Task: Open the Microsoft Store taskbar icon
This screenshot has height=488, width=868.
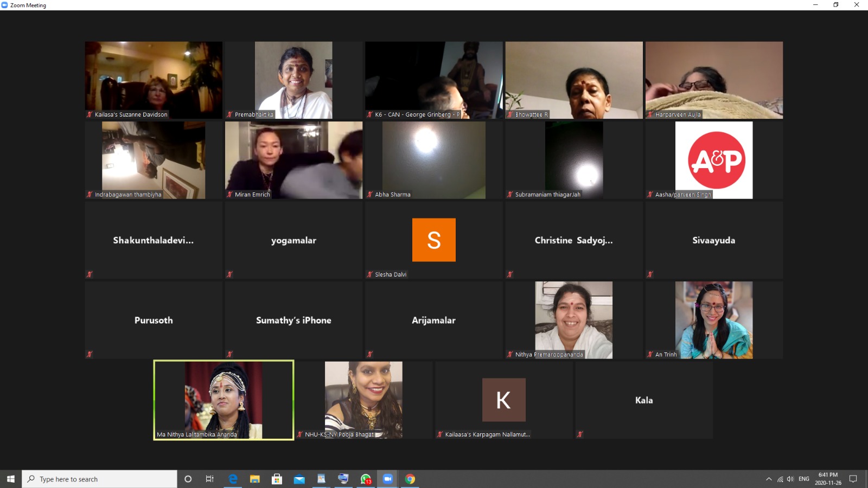Action: tap(277, 479)
